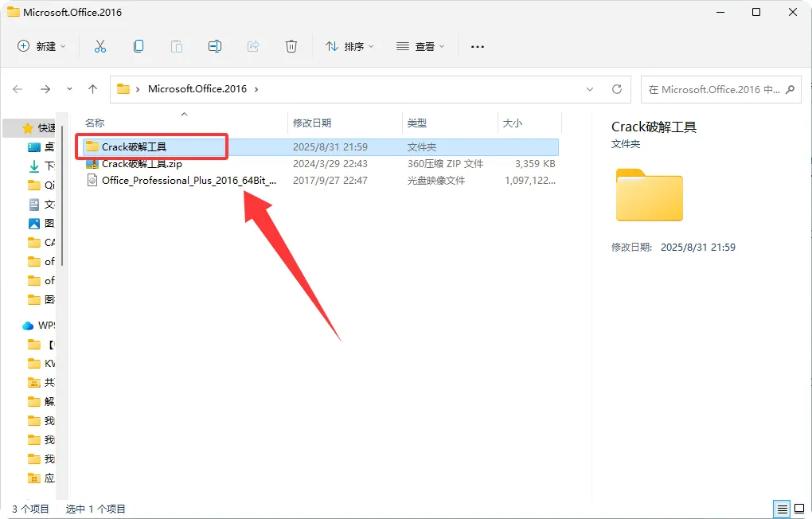Open the 查看 View dropdown
The width and height of the screenshot is (812, 519).
(420, 46)
